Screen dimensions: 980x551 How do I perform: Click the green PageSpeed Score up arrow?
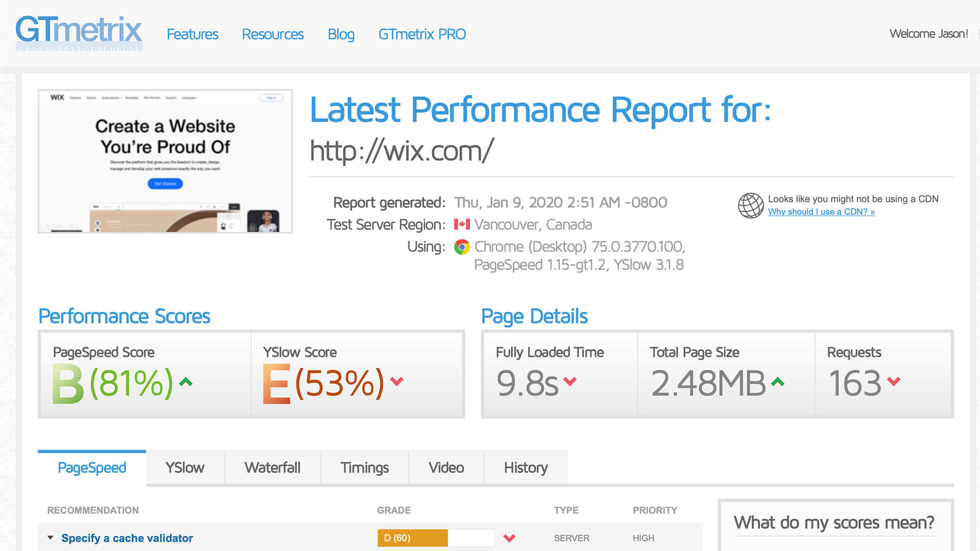coord(186,382)
